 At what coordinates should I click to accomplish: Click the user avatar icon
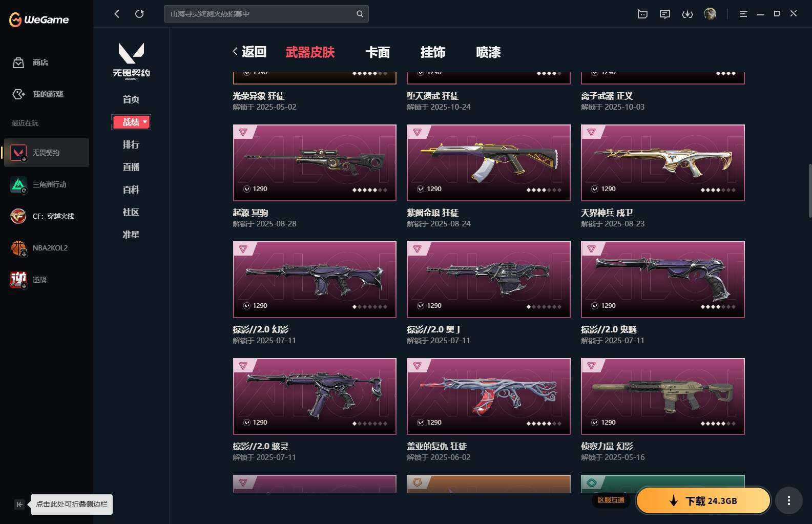point(710,14)
